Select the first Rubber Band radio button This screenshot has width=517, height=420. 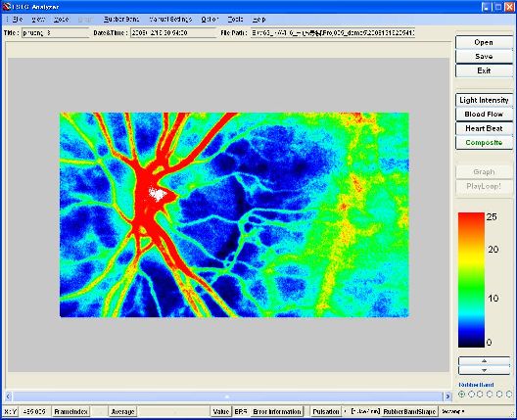pyautogui.click(x=461, y=394)
